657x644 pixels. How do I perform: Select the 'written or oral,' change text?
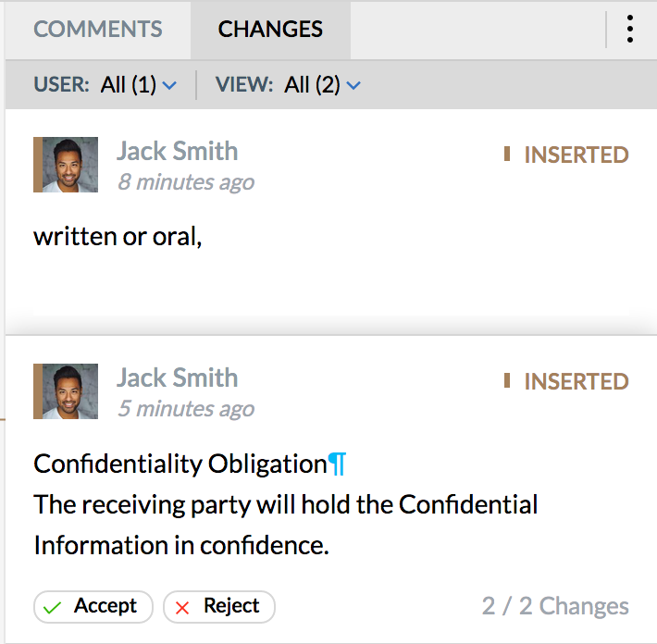click(x=118, y=237)
